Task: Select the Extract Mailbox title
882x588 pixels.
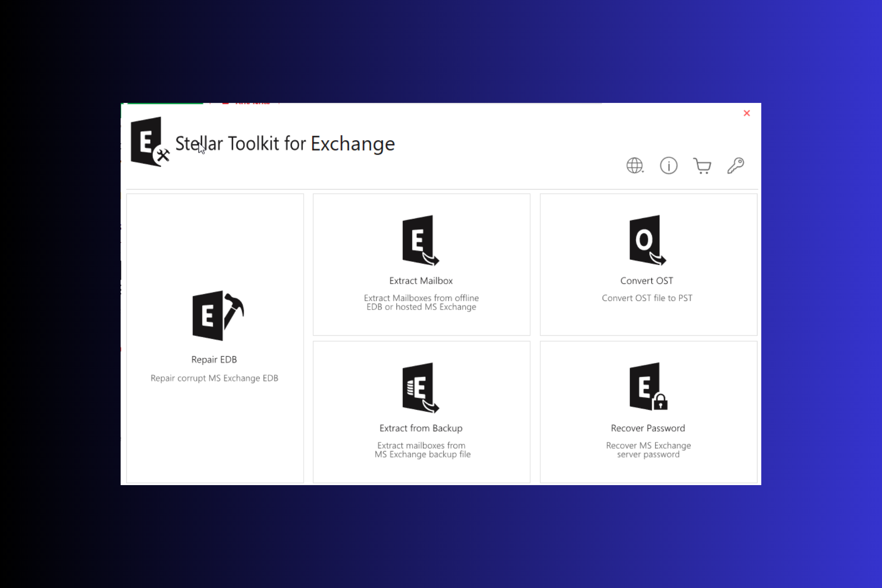Action: pyautogui.click(x=421, y=281)
